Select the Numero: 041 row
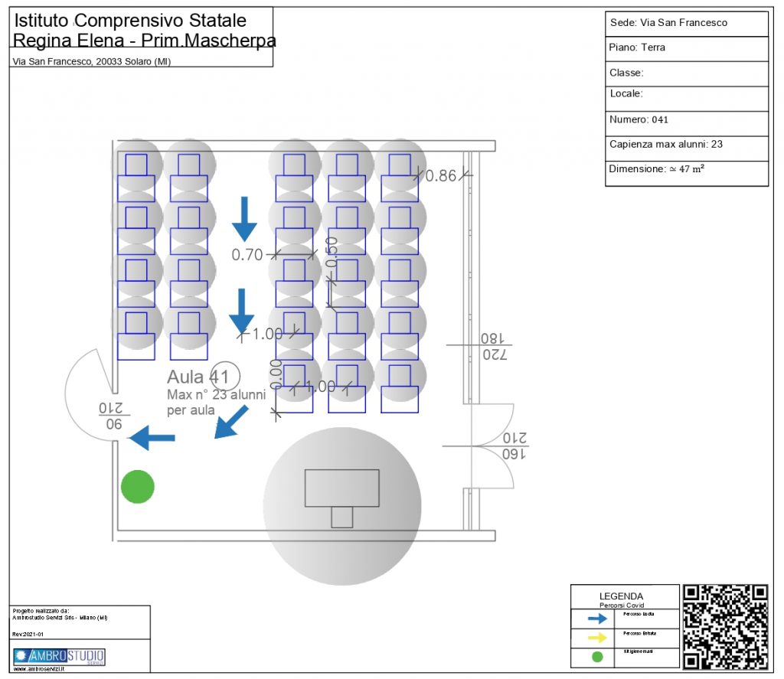This screenshot has width=784, height=679. click(x=686, y=120)
